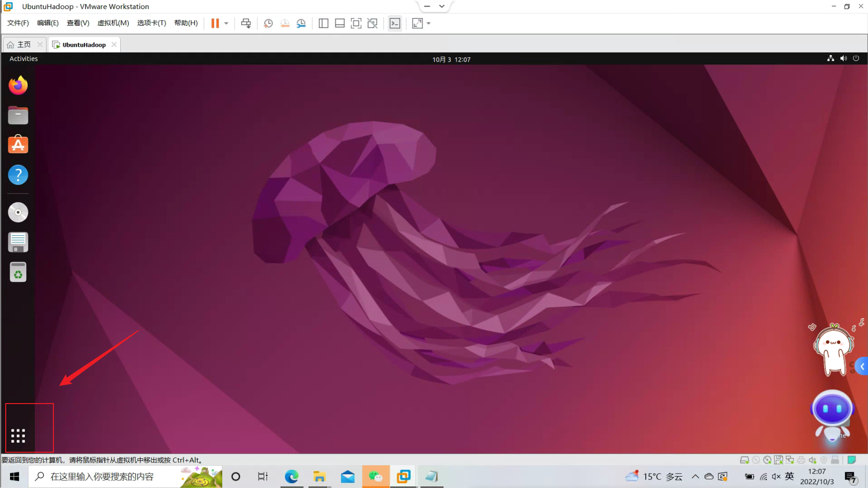
Task: Open the Ubuntu clock and calendar menu
Action: [x=451, y=59]
